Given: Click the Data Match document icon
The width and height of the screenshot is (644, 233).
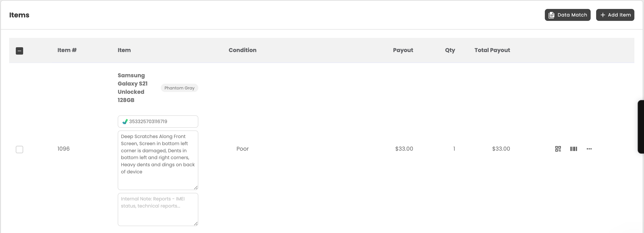Looking at the screenshot, I should coord(551,15).
